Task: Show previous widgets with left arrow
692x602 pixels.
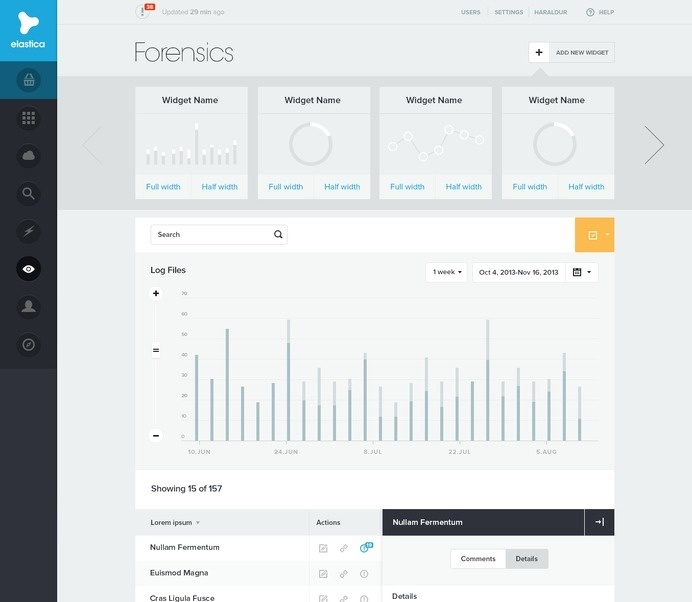Action: click(x=93, y=145)
